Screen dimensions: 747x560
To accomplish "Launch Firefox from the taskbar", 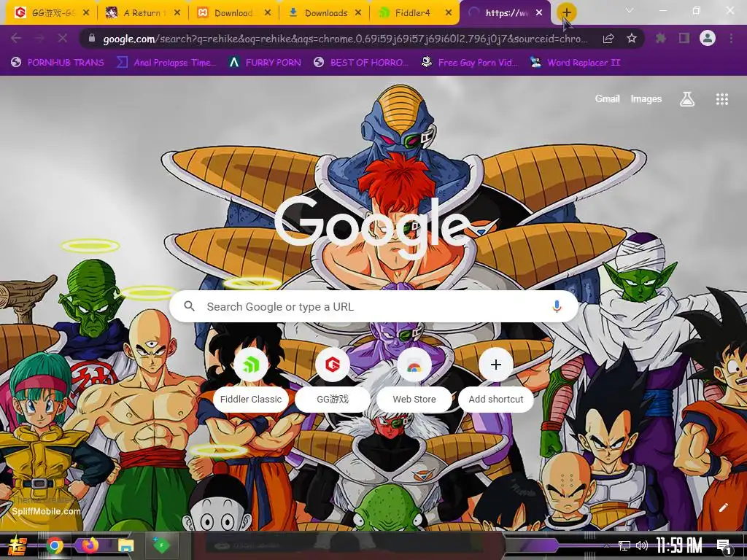I will tap(90, 545).
